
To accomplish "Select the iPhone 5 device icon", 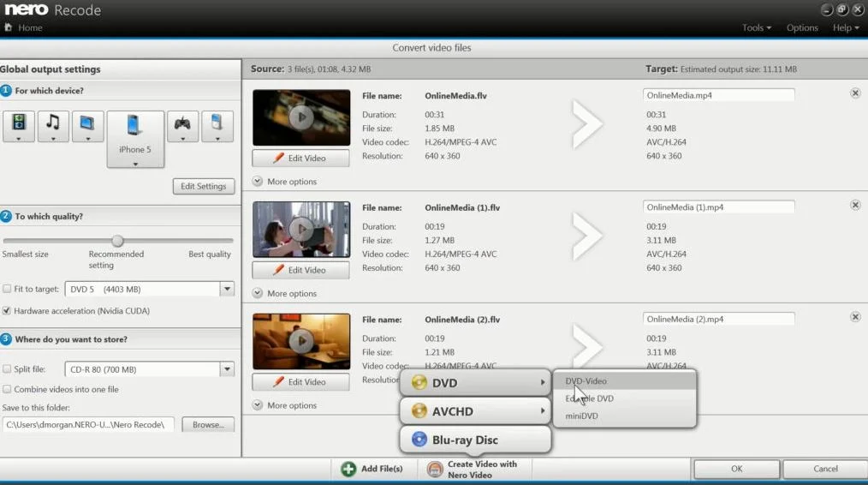I will [134, 125].
